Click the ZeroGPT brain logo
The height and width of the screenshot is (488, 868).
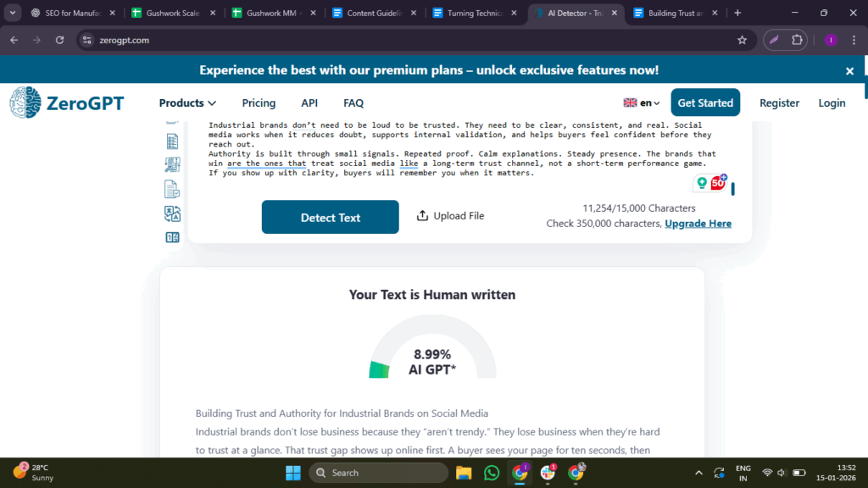tap(25, 103)
